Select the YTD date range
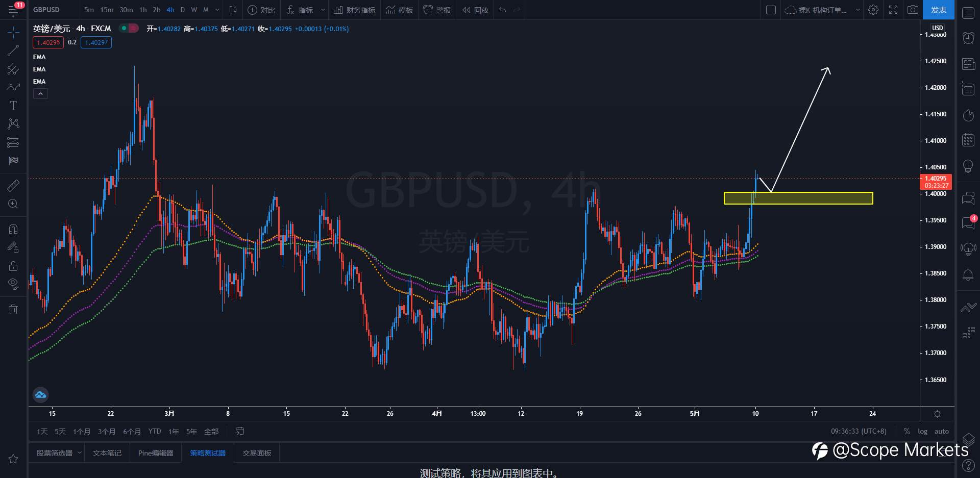 155,432
